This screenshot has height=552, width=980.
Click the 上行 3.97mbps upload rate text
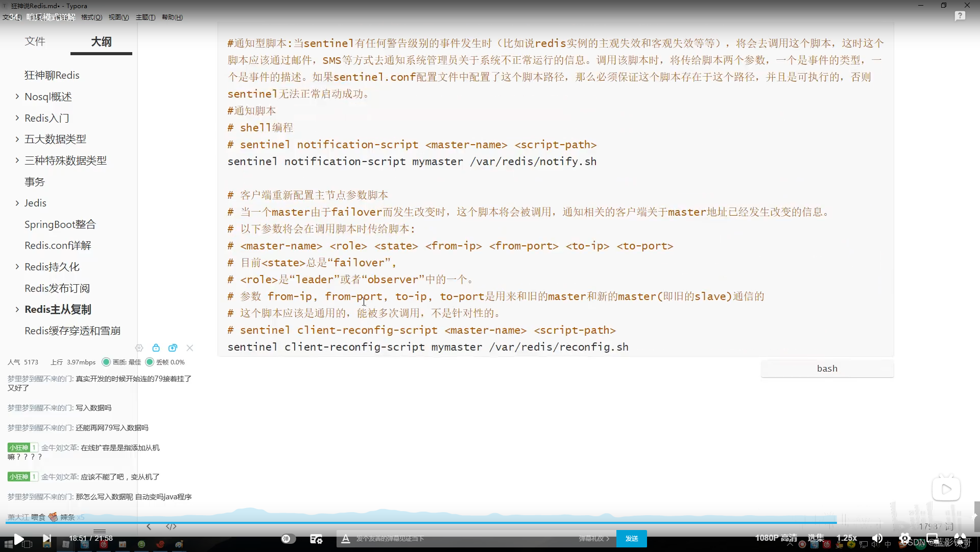(x=73, y=362)
